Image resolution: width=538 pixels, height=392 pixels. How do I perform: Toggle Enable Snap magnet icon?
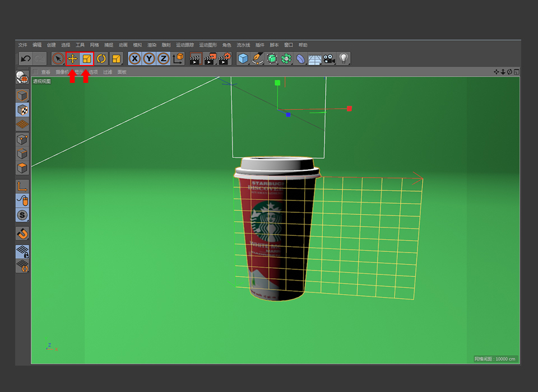click(22, 234)
